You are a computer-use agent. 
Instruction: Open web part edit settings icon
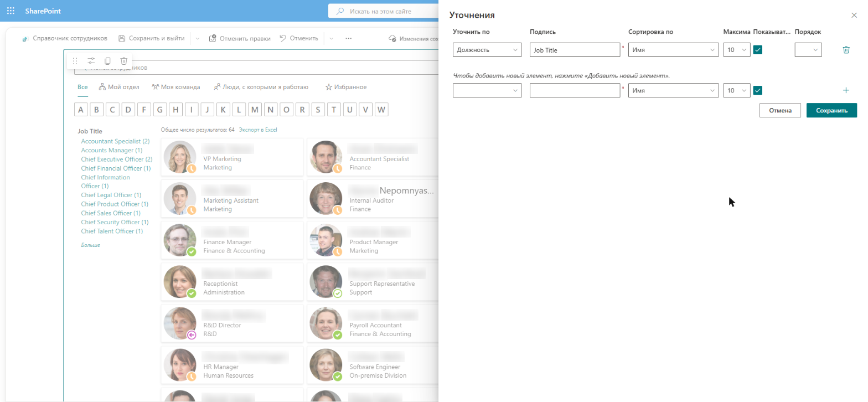91,61
